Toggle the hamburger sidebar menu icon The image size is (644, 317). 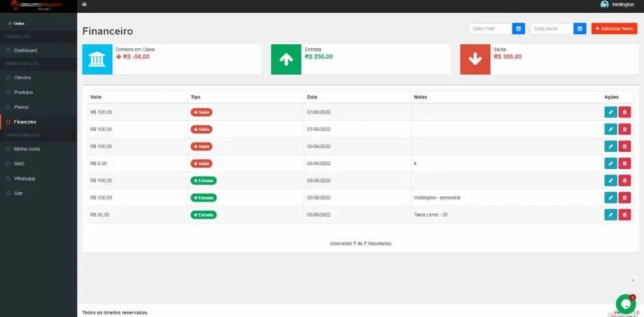click(x=84, y=5)
